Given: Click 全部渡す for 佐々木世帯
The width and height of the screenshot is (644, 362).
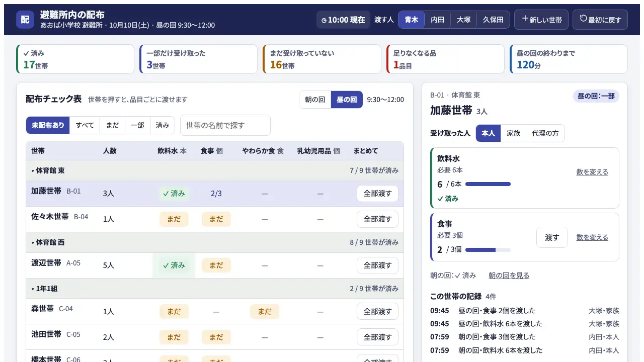Looking at the screenshot, I should pyautogui.click(x=377, y=219).
